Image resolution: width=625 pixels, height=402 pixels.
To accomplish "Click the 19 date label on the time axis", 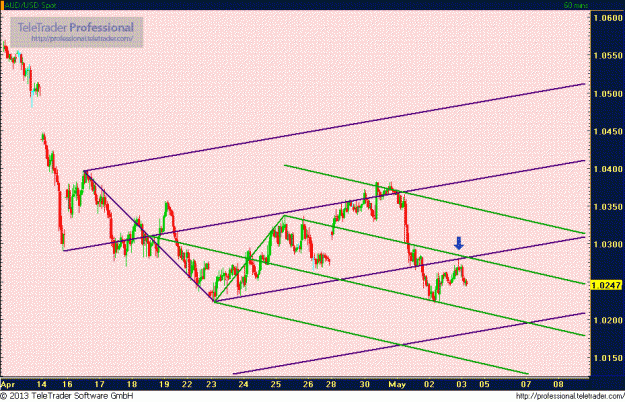I will click(x=164, y=384).
